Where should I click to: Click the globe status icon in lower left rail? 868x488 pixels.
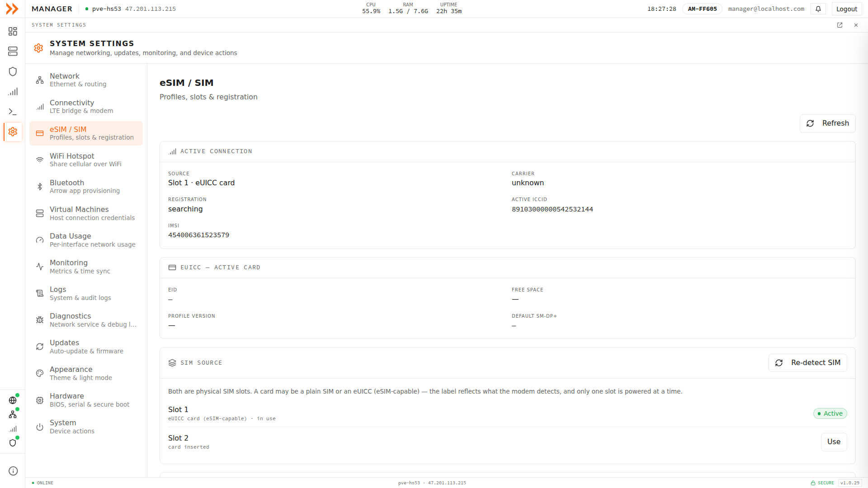[13, 400]
